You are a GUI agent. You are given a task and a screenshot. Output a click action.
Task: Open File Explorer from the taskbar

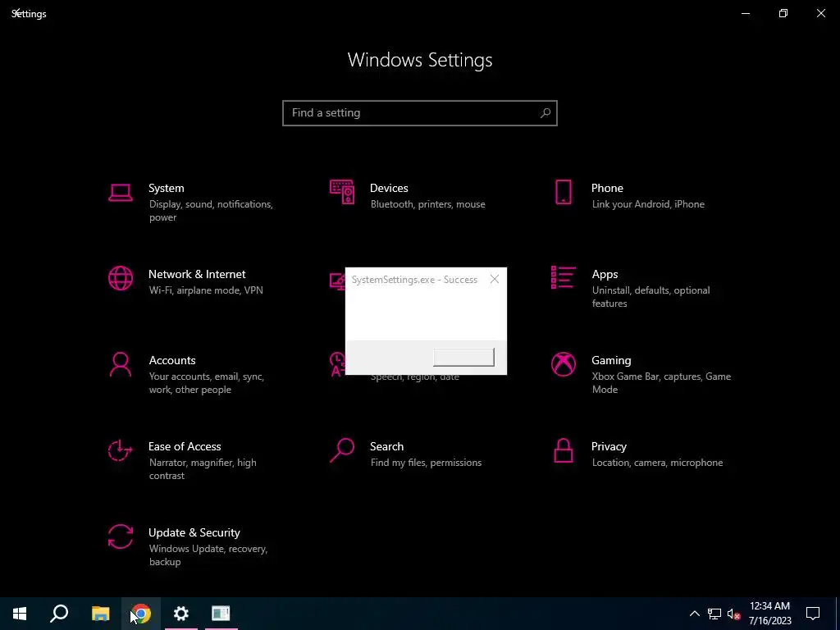[x=100, y=614]
